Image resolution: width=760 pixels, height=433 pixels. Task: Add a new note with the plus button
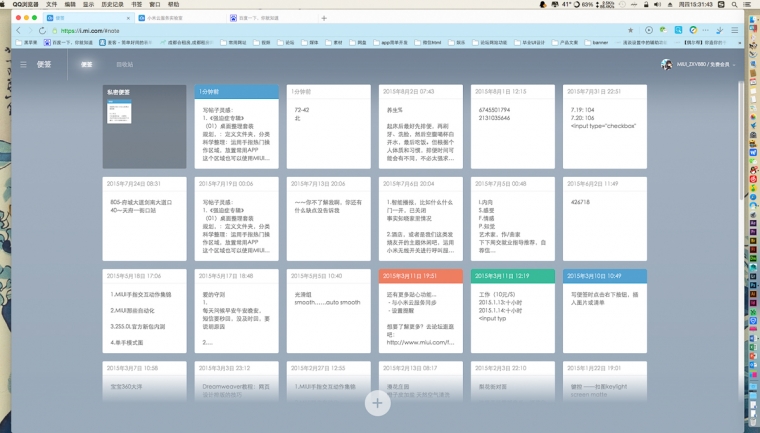pos(378,403)
